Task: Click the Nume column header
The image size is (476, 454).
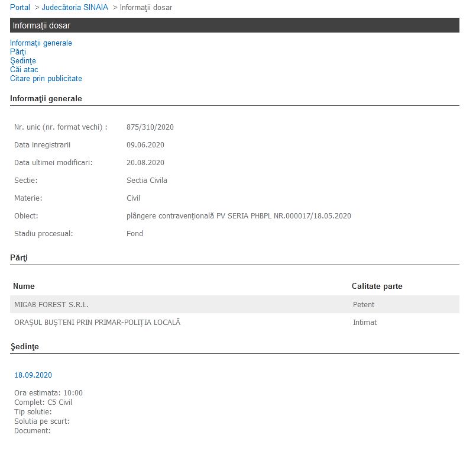Action: coord(24,286)
